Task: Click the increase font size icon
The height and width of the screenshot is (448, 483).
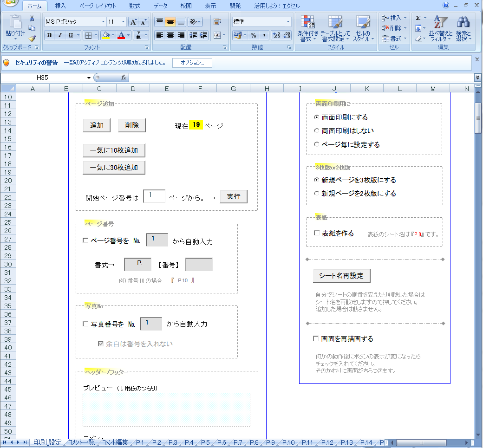Action: 133,22
